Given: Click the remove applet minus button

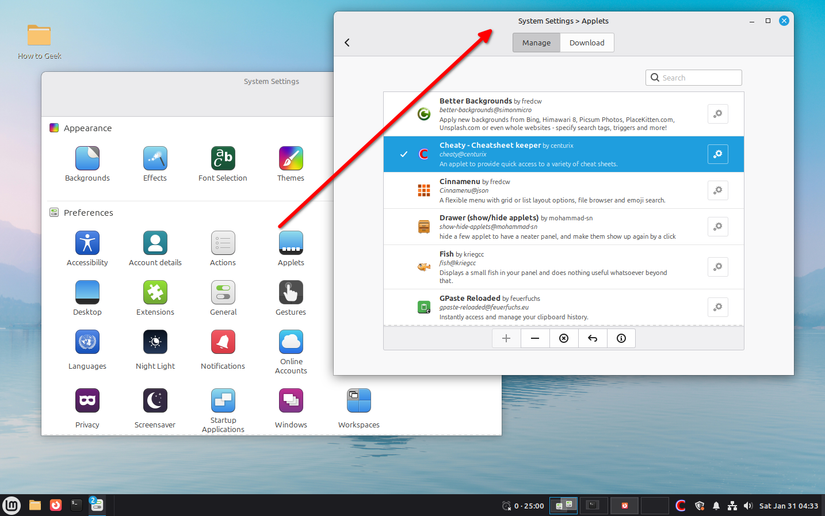Looking at the screenshot, I should 535,339.
